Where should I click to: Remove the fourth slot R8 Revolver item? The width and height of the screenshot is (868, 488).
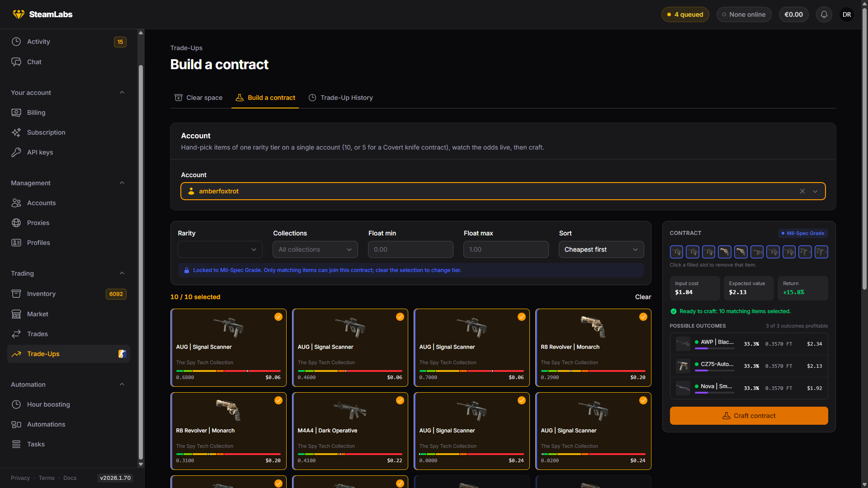pyautogui.click(x=725, y=252)
